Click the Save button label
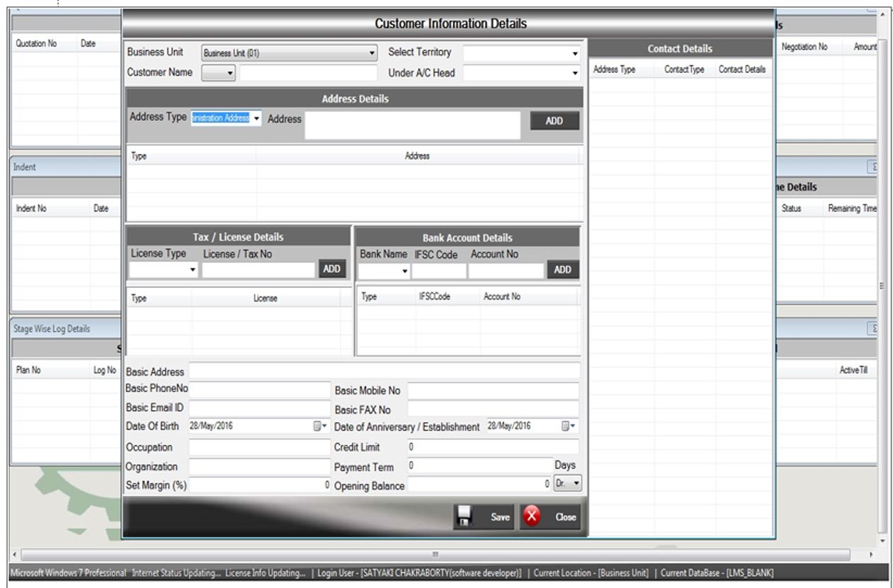Viewport: 893px width, 588px height. coord(500,518)
